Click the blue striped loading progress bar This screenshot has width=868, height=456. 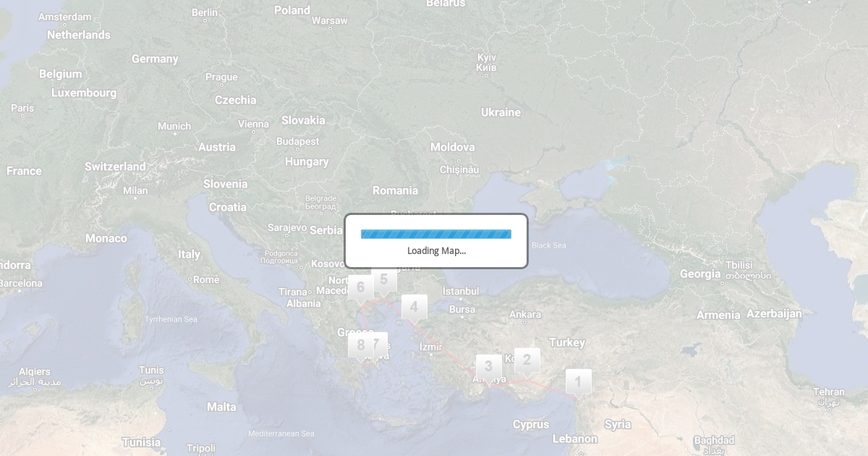point(436,234)
